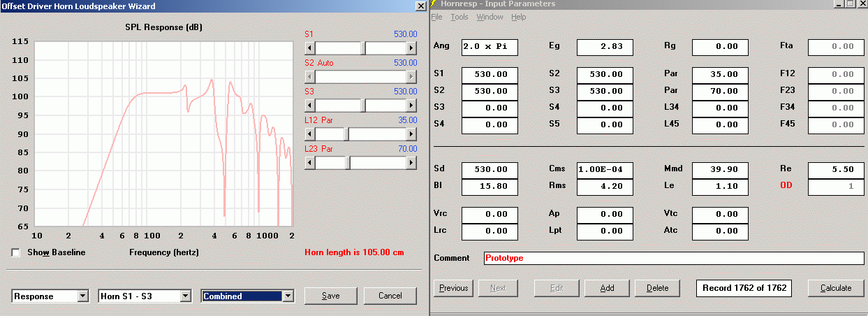
Task: Click the OD input field
Action: (836, 187)
